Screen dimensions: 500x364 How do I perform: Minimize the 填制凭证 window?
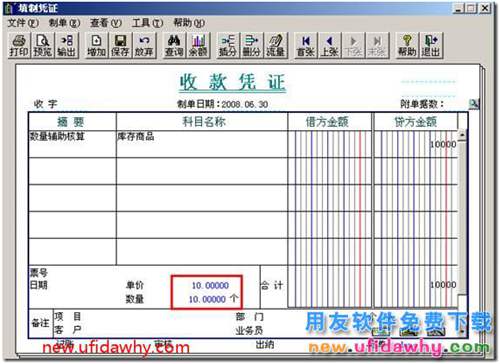(x=459, y=8)
